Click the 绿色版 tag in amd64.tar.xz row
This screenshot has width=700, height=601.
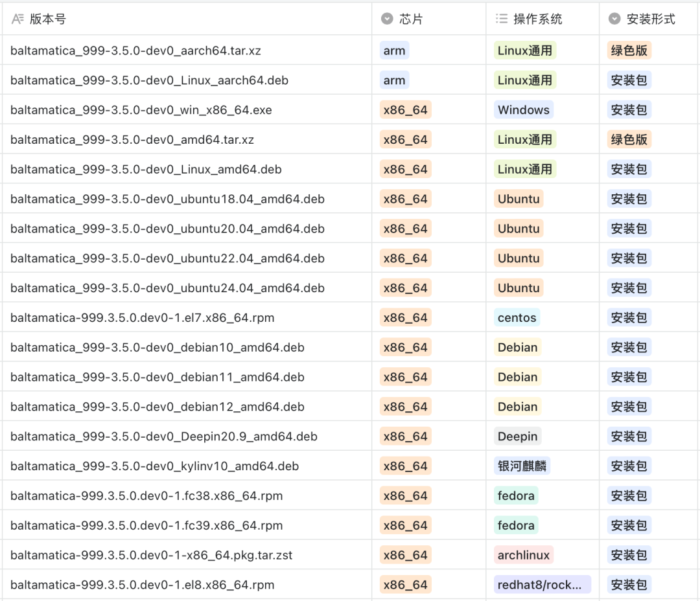[629, 140]
